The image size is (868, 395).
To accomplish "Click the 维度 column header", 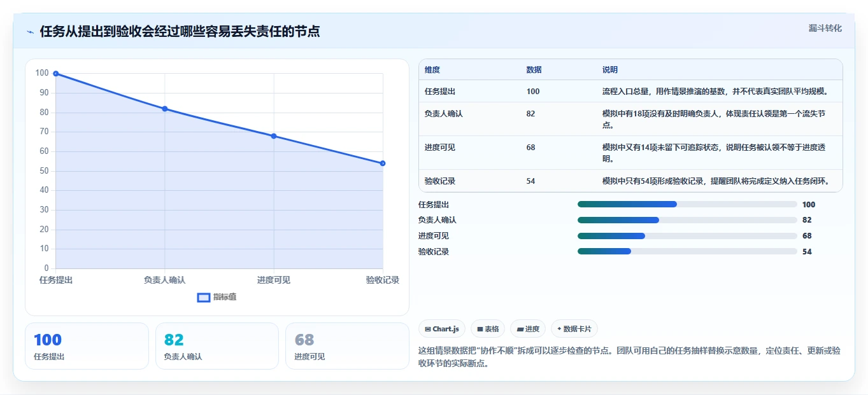I will click(432, 70).
